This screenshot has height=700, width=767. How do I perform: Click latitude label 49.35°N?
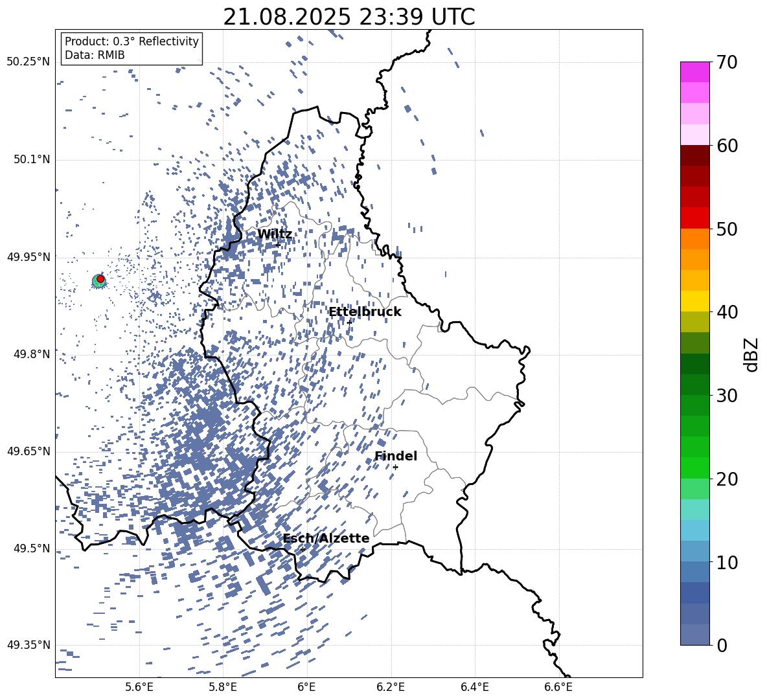point(29,645)
